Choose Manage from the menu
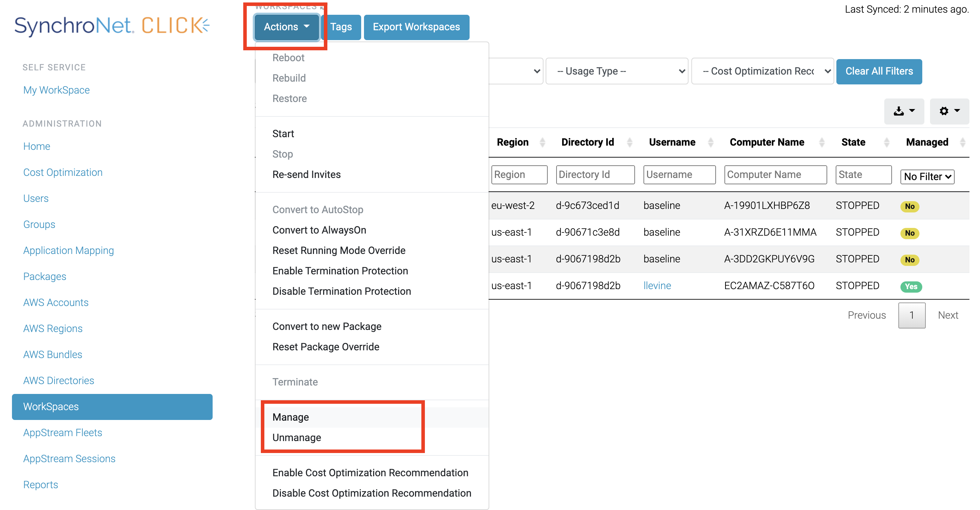Viewport: 980px width, 510px height. [290, 417]
